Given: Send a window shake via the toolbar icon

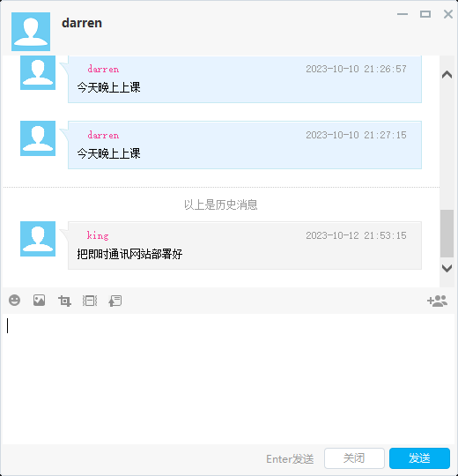Looking at the screenshot, I should [x=90, y=301].
